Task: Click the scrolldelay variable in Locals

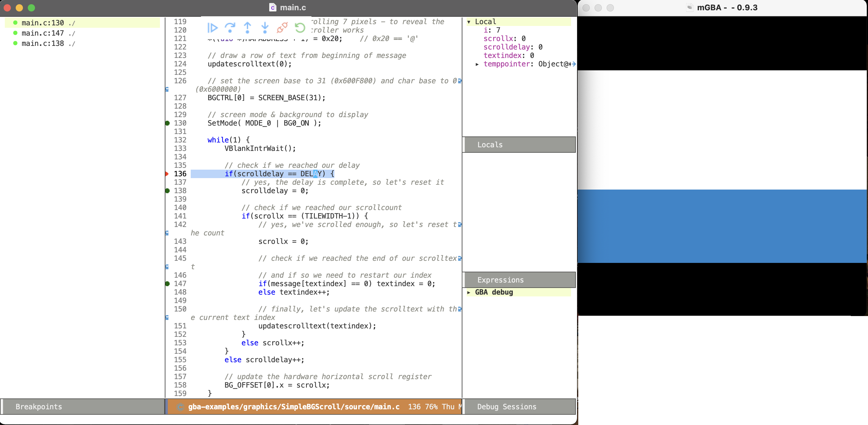Action: click(506, 47)
